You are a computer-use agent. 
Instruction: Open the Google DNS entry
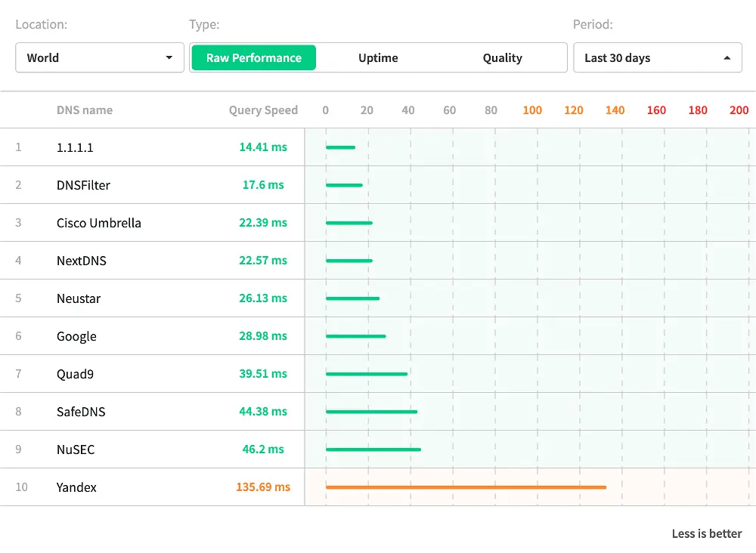(x=76, y=336)
